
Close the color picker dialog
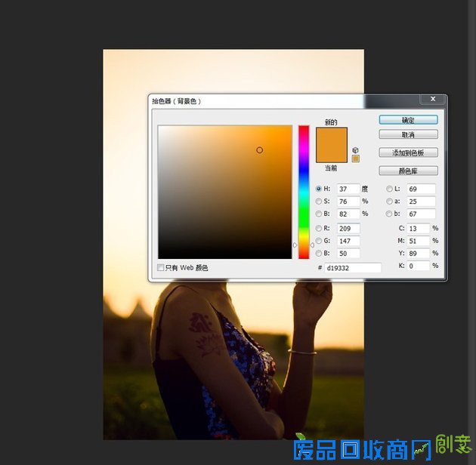[433, 99]
